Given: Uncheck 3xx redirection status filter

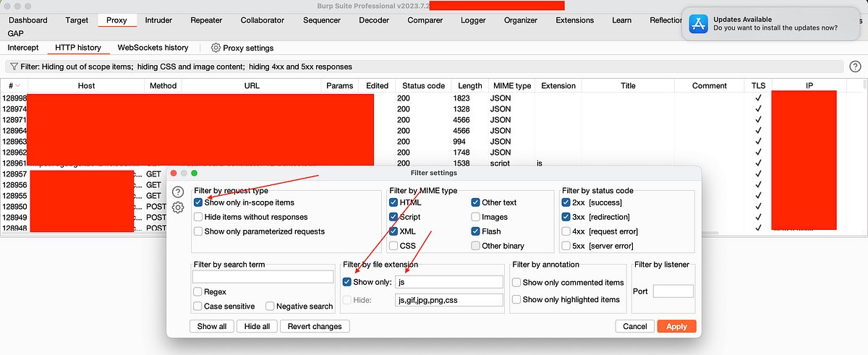Looking at the screenshot, I should [566, 217].
